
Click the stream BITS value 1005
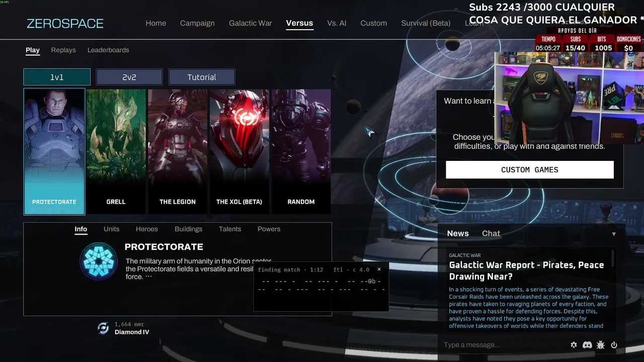tap(603, 48)
